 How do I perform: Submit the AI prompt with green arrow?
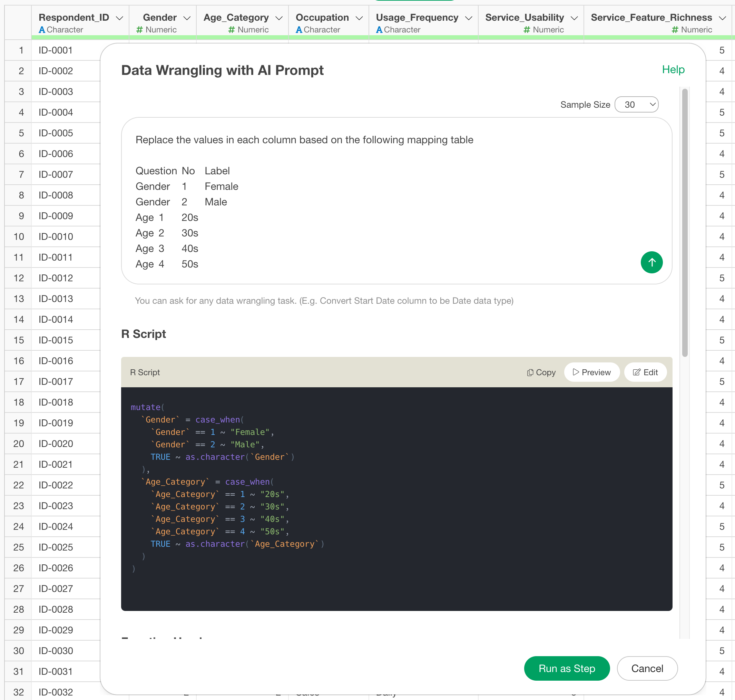click(x=651, y=262)
